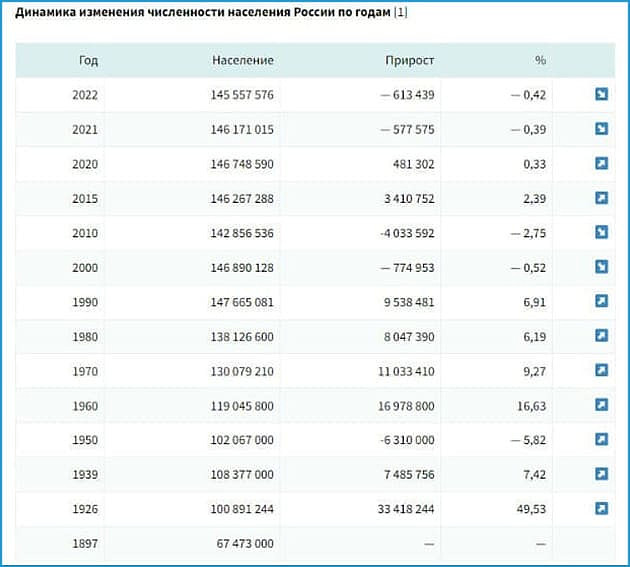Image resolution: width=630 pixels, height=567 pixels.
Task: Click the down-arrow trend icon in the 2010 row
Action: [601, 232]
